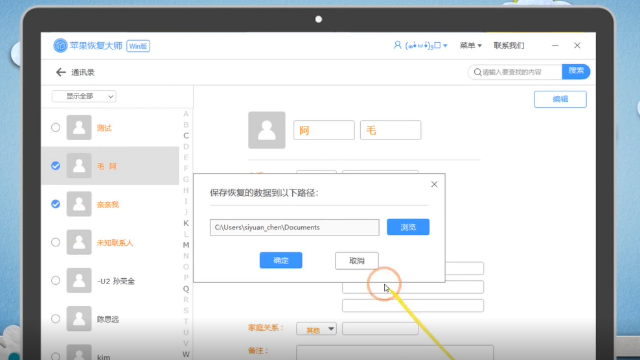Open 联系我们 in the top bar

click(509, 45)
